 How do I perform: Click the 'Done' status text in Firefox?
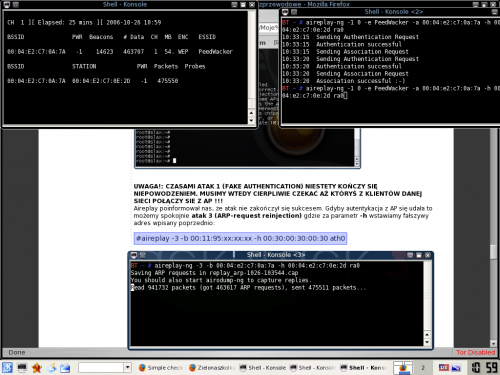17,352
